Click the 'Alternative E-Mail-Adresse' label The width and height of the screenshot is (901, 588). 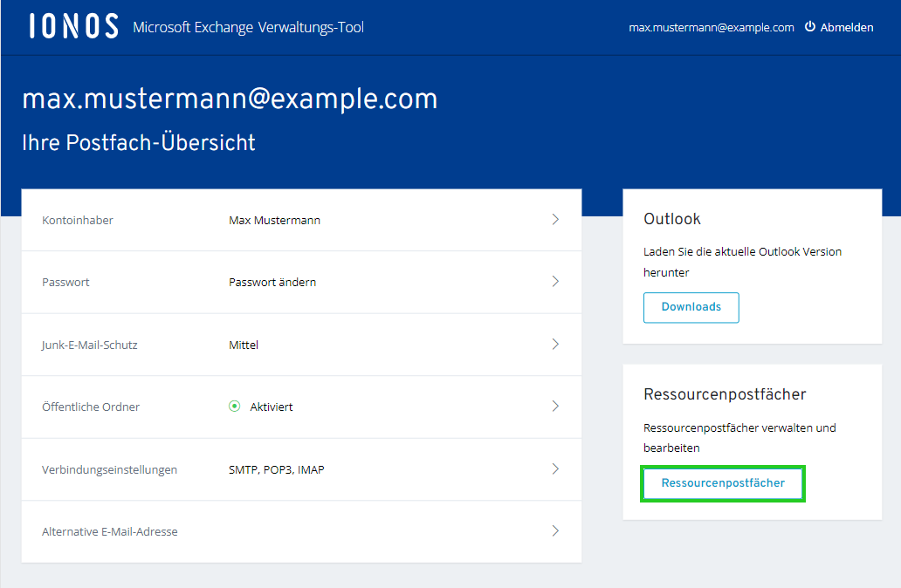tap(110, 531)
